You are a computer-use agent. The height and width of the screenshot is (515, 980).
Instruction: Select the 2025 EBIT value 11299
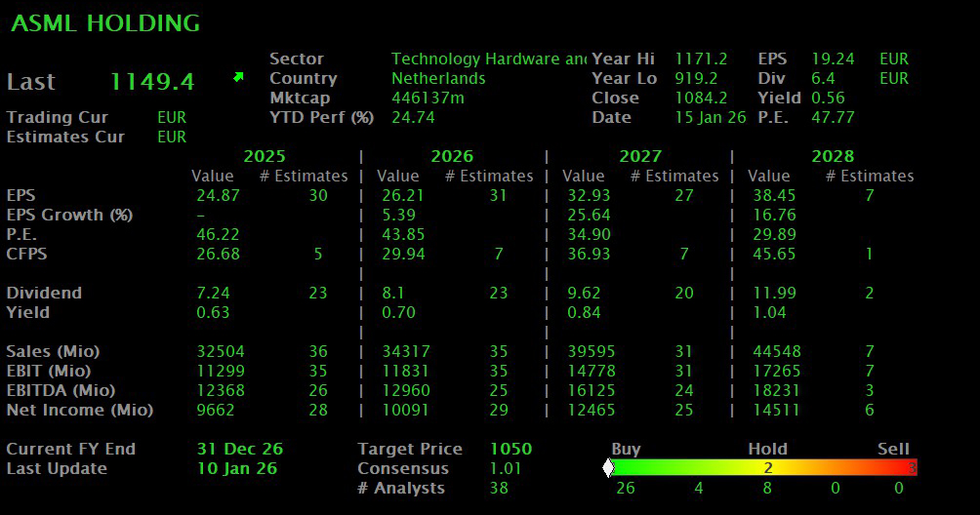click(x=221, y=371)
